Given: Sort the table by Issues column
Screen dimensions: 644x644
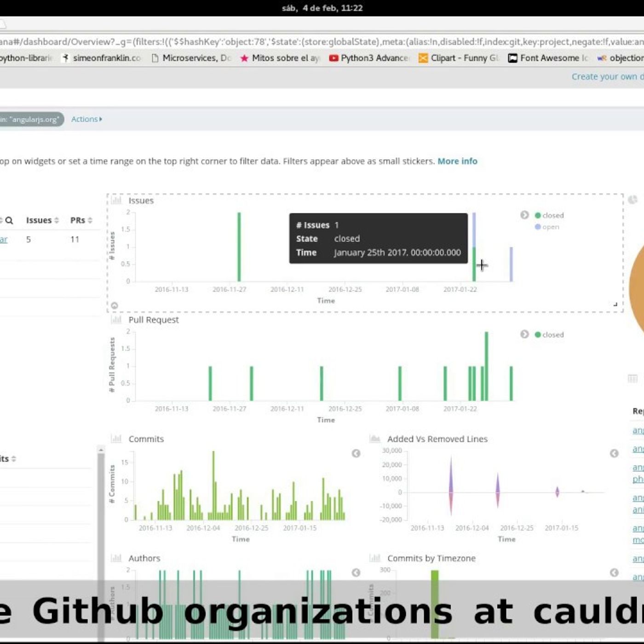Looking at the screenshot, I should coord(42,220).
